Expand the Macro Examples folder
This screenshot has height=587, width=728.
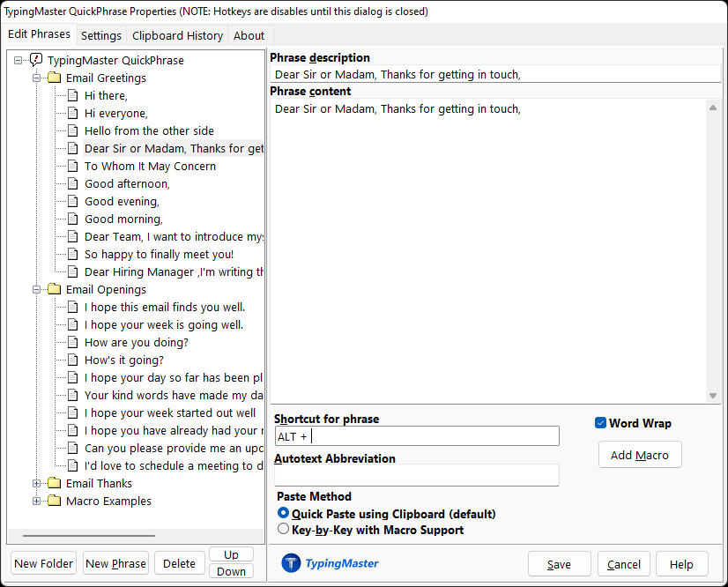tap(36, 502)
